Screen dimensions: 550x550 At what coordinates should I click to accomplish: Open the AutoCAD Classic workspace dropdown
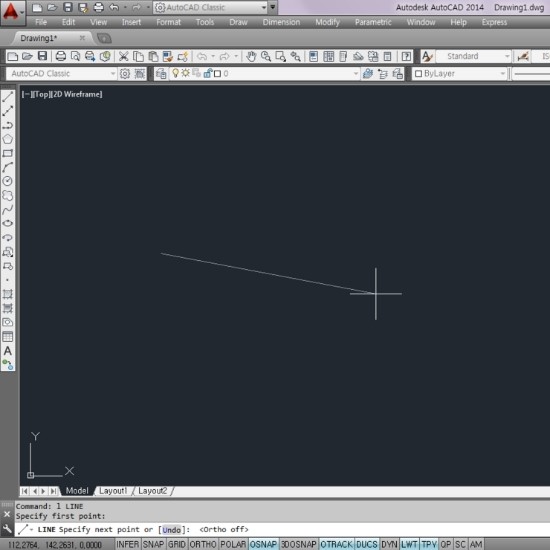tap(61, 74)
